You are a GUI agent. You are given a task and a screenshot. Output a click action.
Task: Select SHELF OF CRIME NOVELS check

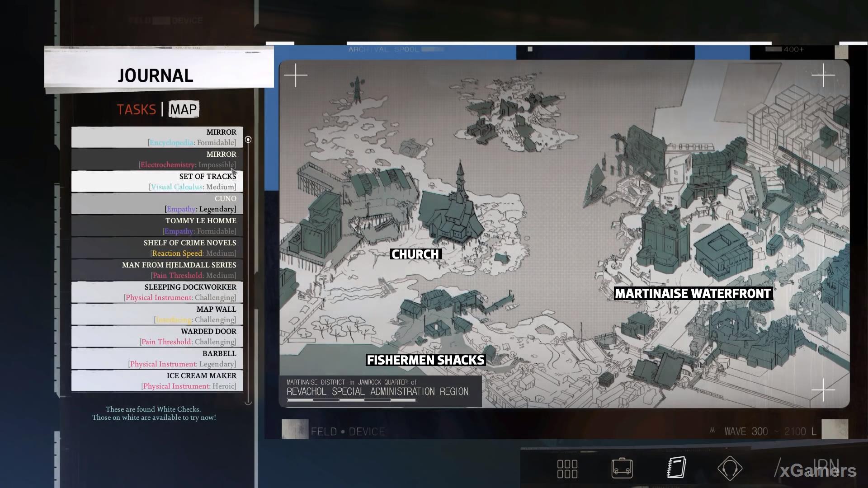[157, 248]
